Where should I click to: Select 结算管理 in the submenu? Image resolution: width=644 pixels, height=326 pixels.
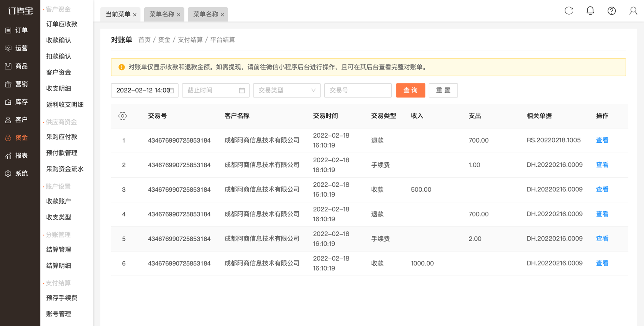point(59,249)
